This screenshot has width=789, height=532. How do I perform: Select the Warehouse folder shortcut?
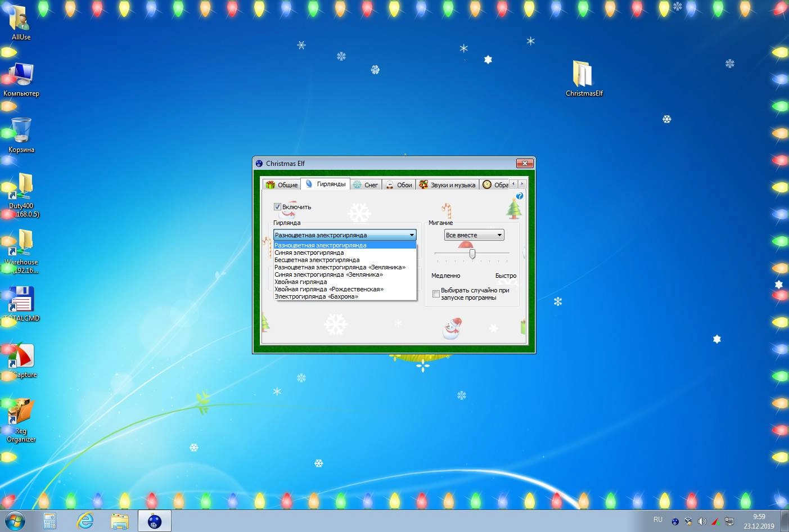point(21,251)
